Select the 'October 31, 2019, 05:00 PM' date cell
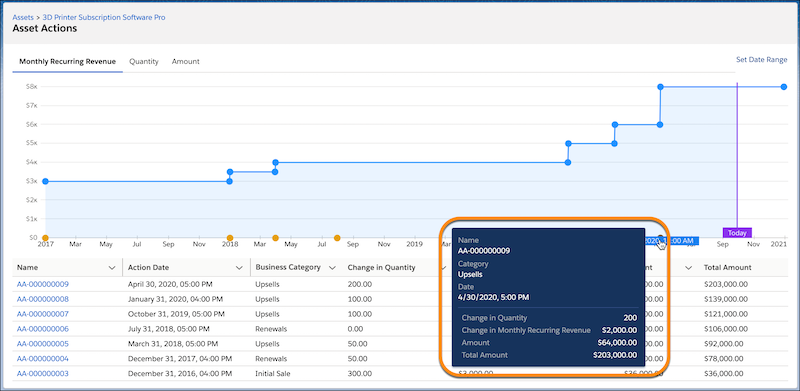 (x=176, y=314)
